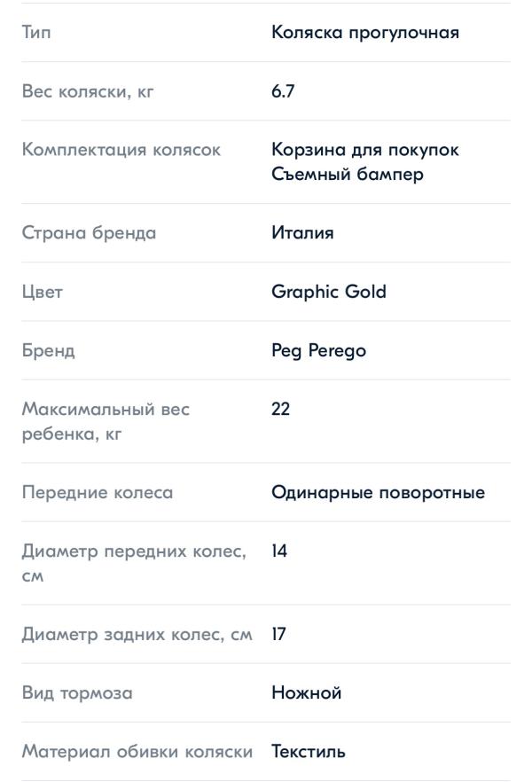The image size is (532, 782).
Task: Select the 'Текстиль' upholstery material value
Action: [x=309, y=752]
